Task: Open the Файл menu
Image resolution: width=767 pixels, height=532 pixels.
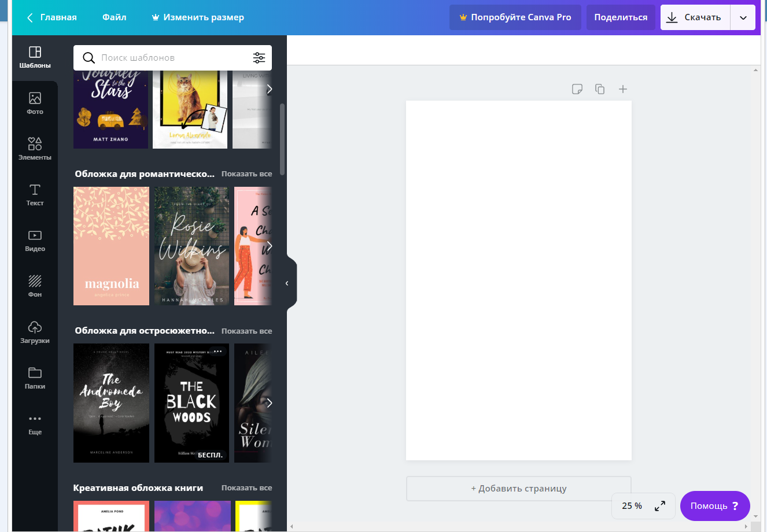Action: [114, 17]
